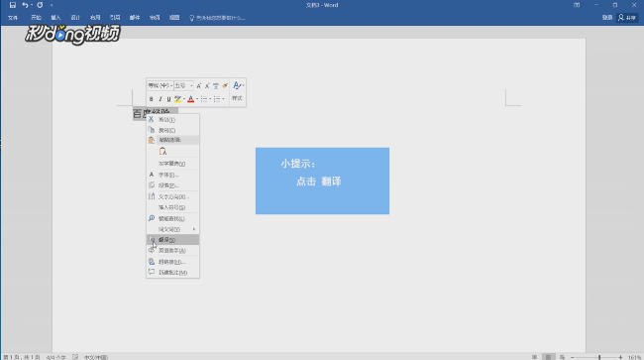Image resolution: width=644 pixels, height=360 pixels.
Task: Open Customize Quick Access Toolbar dropdown
Action: [x=52, y=5]
